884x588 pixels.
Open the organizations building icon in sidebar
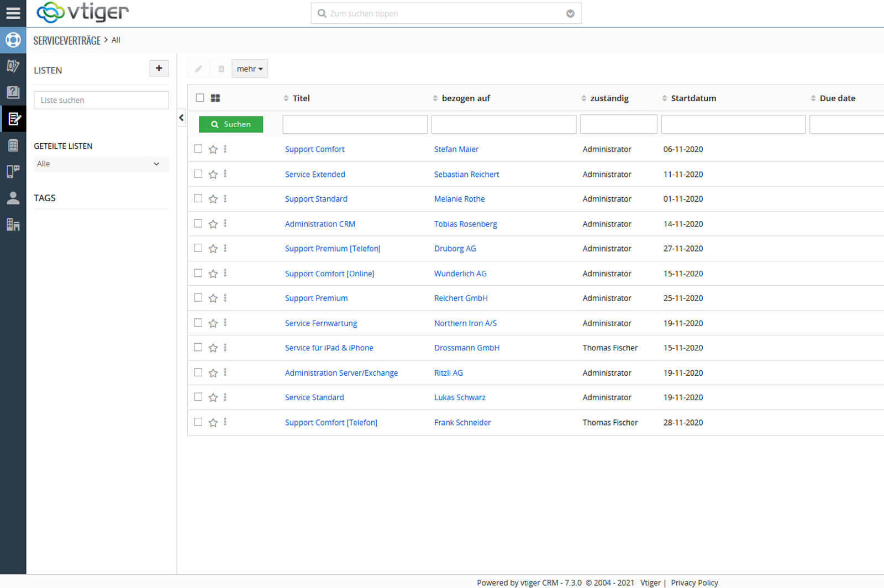click(13, 224)
